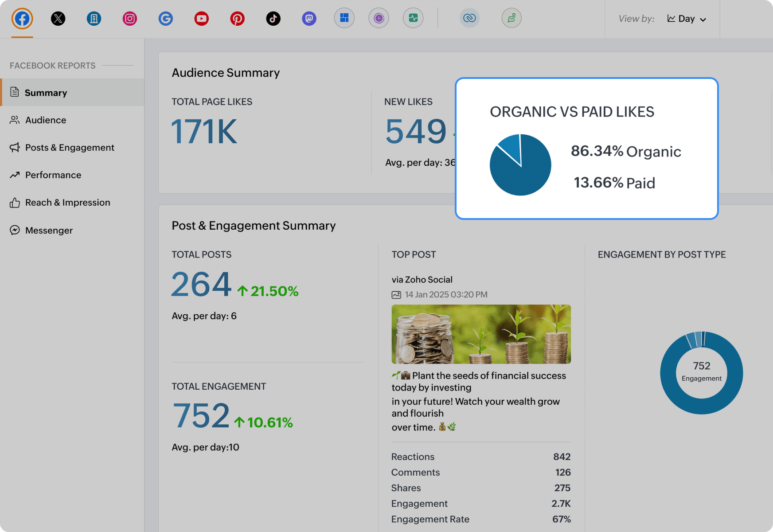Open the Messenger report
The width and height of the screenshot is (773, 532).
[x=49, y=230]
